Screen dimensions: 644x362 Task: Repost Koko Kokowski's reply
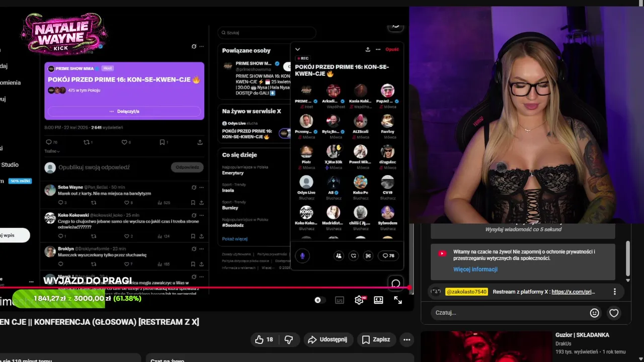[x=94, y=236]
